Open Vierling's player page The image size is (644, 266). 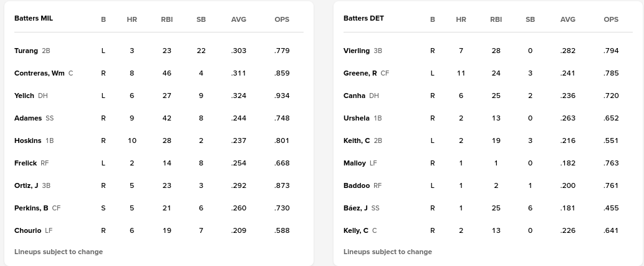click(x=357, y=51)
